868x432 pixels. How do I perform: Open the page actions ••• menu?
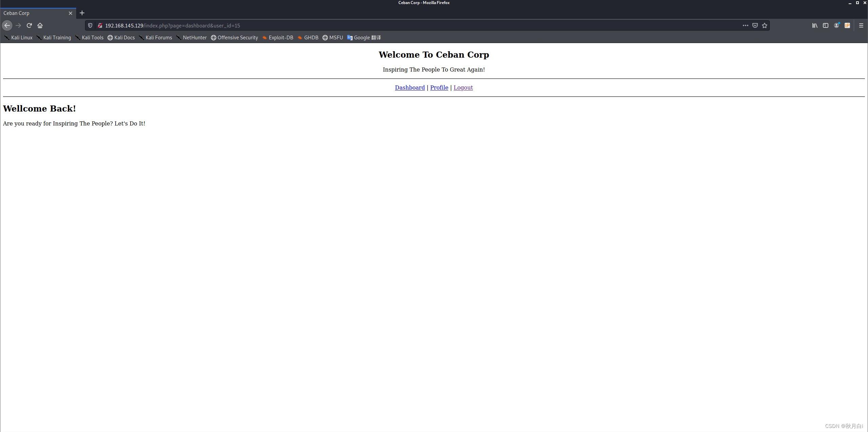pyautogui.click(x=745, y=25)
